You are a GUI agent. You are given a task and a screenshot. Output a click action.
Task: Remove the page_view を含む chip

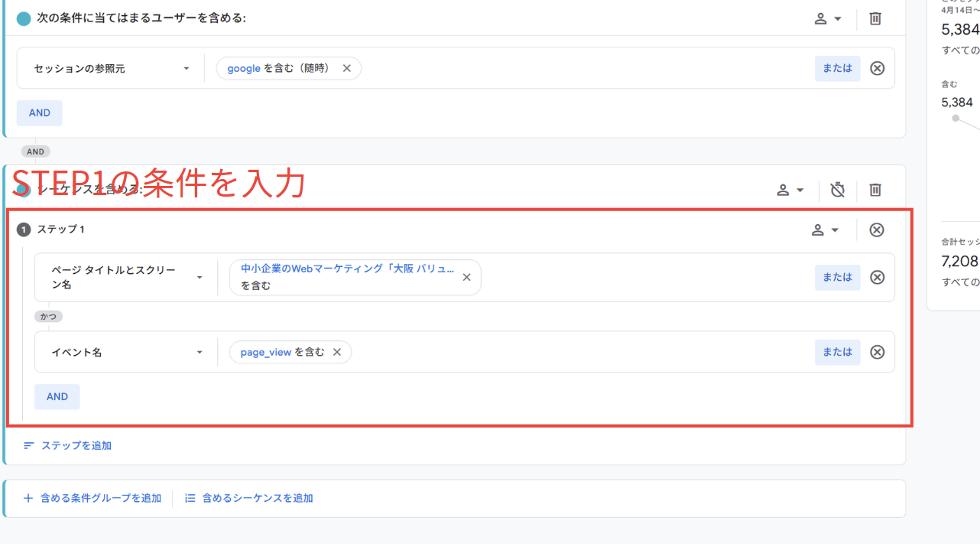coord(337,352)
